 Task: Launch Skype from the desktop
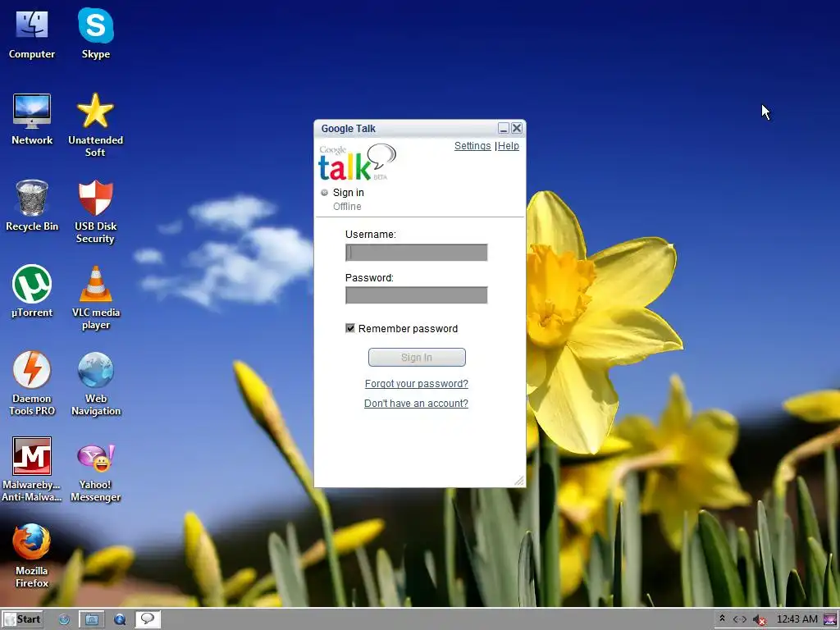95,33
